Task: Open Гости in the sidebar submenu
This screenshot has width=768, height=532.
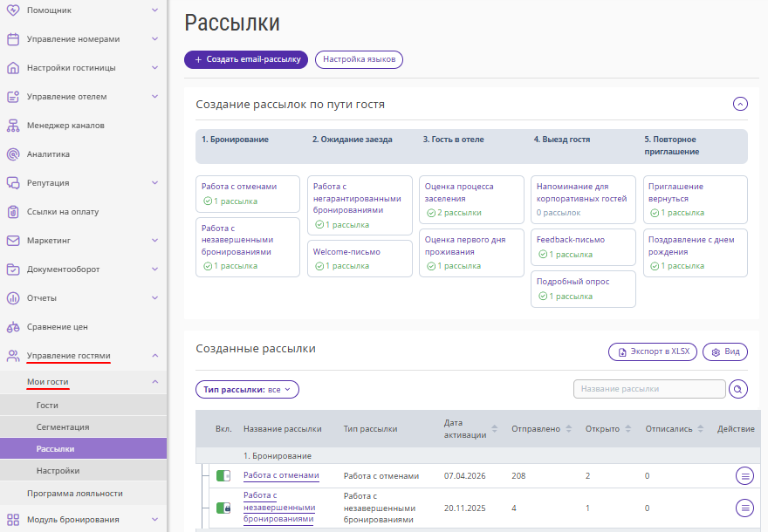Action: click(47, 406)
